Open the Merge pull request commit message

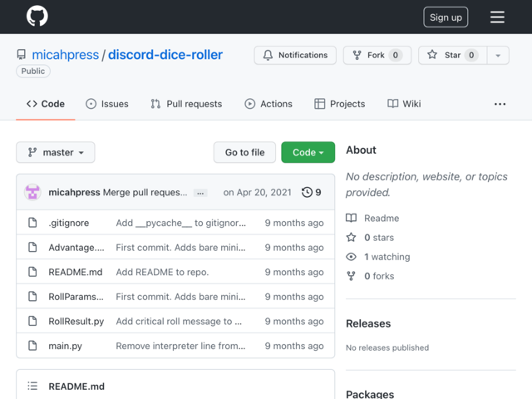pos(145,192)
